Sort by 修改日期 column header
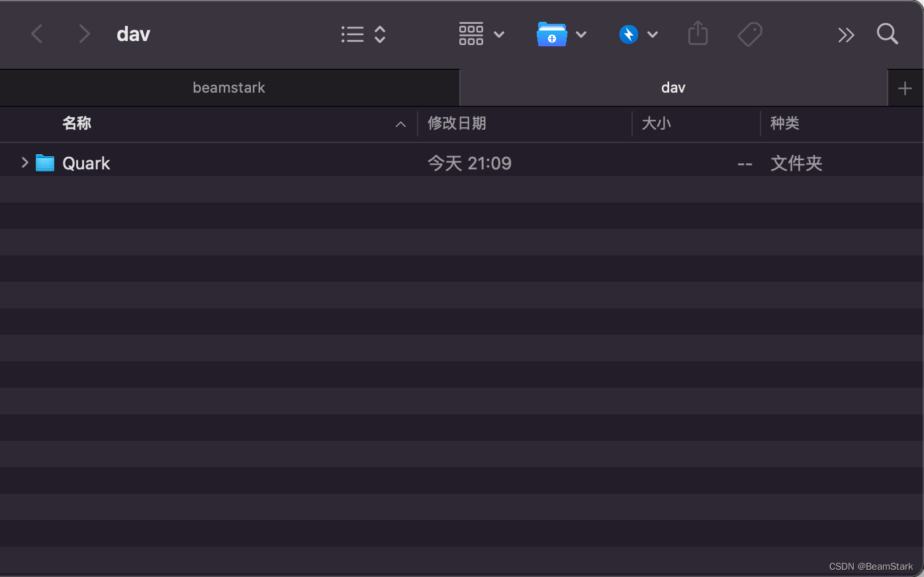The width and height of the screenshot is (924, 577). tap(457, 123)
